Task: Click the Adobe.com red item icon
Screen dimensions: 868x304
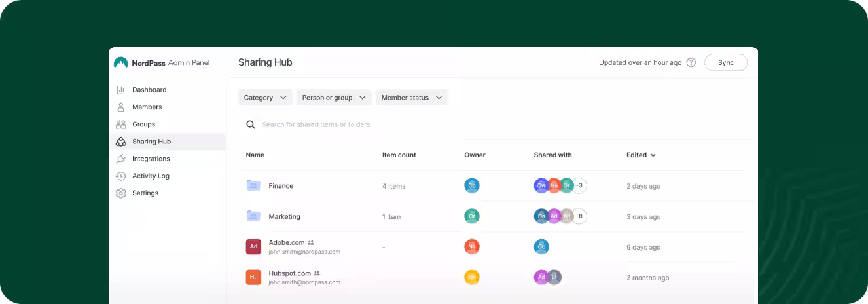Action: (253, 247)
